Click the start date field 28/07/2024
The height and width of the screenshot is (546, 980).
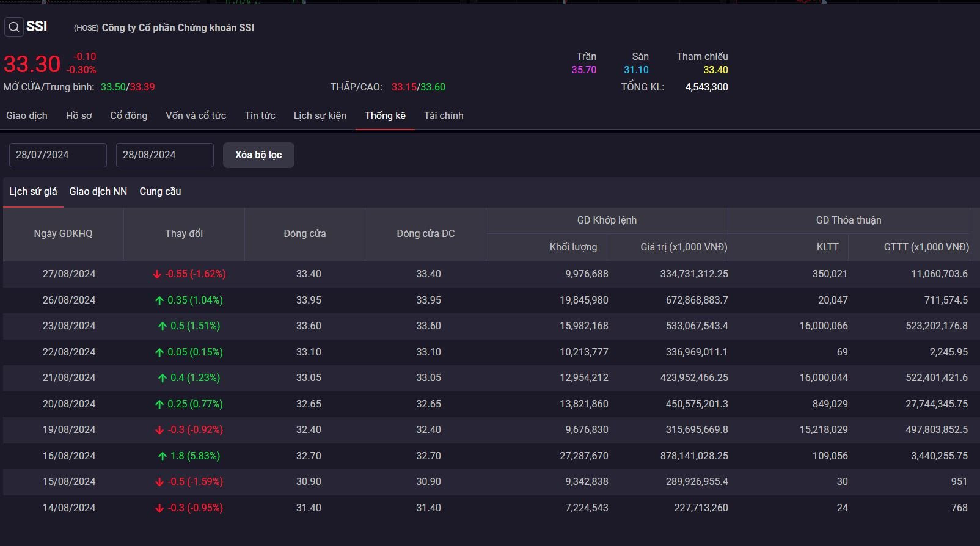58,155
